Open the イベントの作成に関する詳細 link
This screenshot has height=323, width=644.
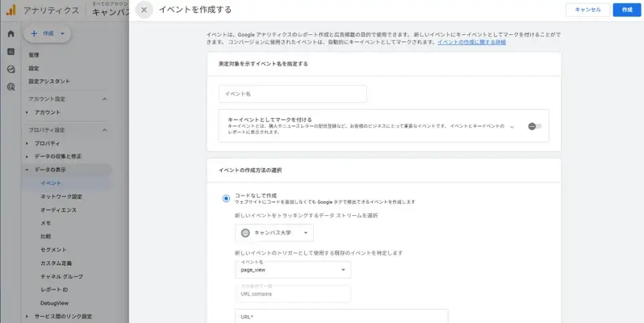(472, 42)
